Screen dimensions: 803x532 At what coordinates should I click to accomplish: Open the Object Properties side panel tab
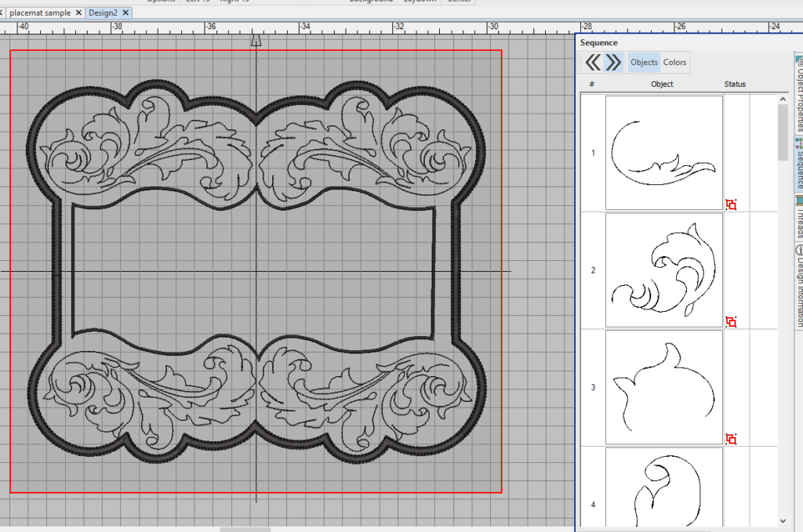click(x=799, y=95)
